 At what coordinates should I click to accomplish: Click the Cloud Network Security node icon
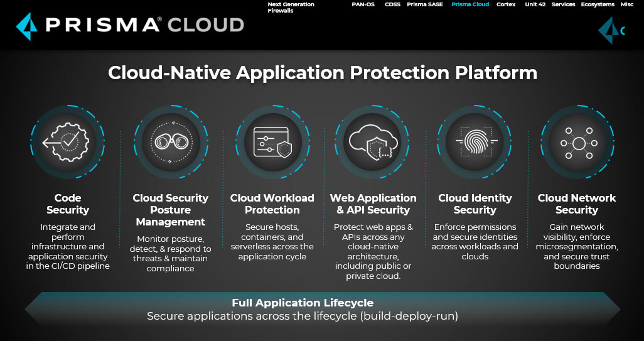(x=578, y=143)
